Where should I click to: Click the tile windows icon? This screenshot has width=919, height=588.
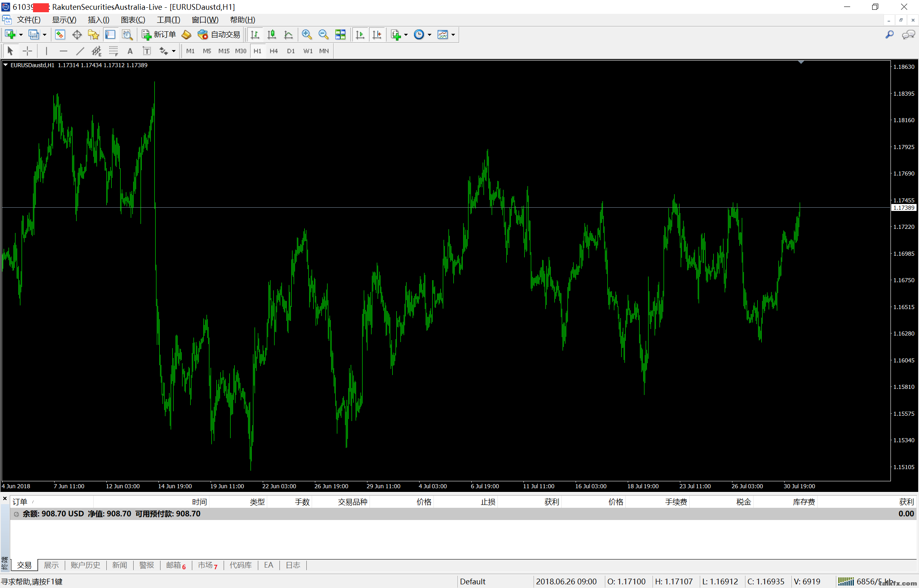coord(340,35)
